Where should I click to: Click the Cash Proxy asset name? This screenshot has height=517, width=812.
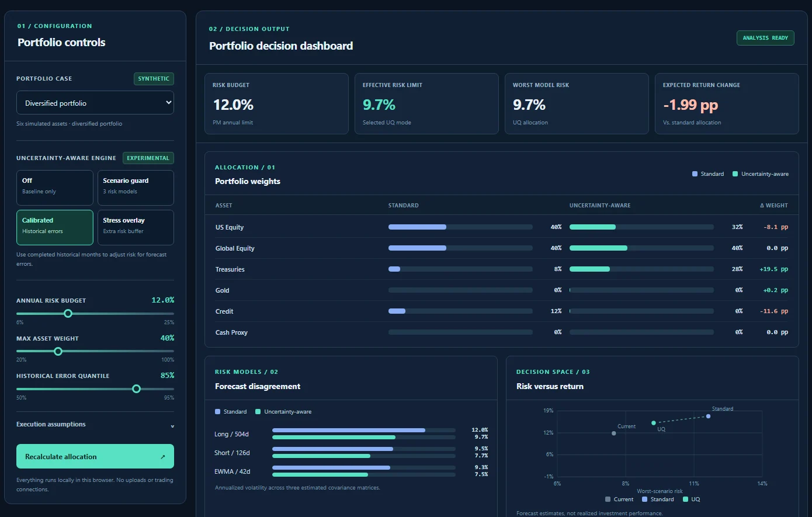231,332
